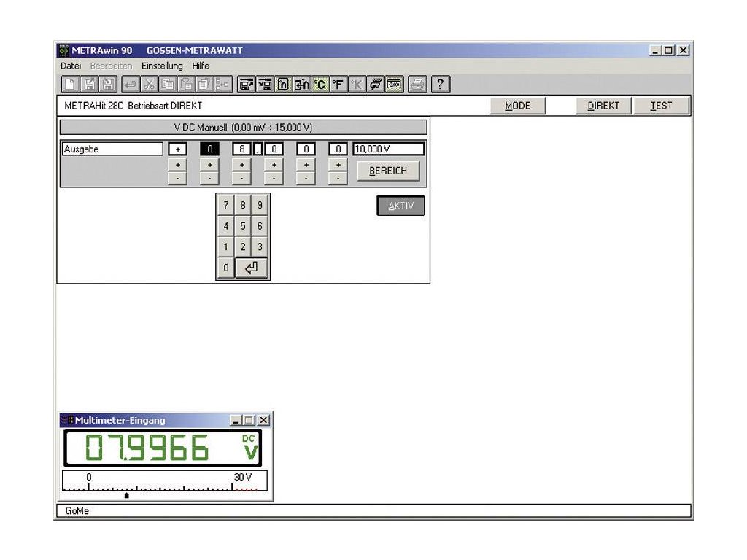Screen dimensions: 747x560
Task: Click the 10,000 V range field
Action: 388,149
